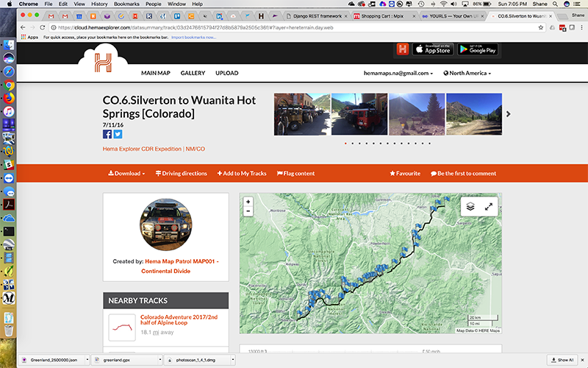This screenshot has height=368, width=588.
Task: Open iTunes from the Dock
Action: click(9, 112)
